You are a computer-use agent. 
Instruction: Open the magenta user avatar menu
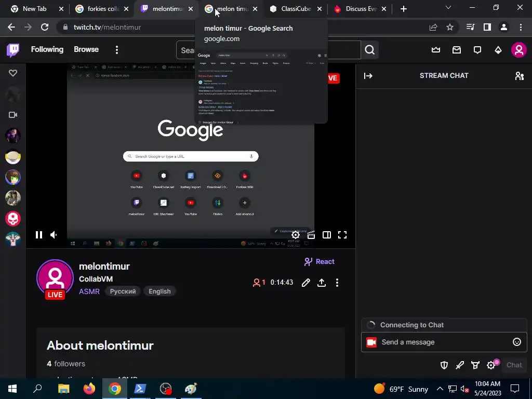pos(519,50)
